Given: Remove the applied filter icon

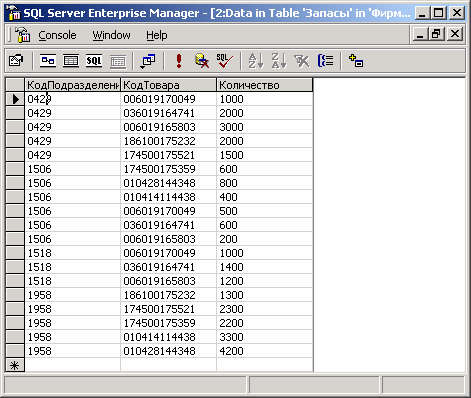Looking at the screenshot, I should 302,61.
